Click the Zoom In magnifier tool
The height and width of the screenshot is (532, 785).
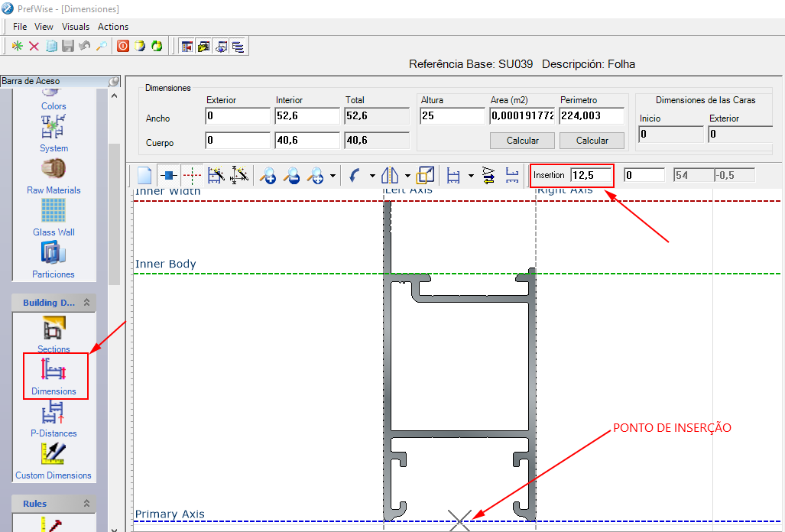268,175
